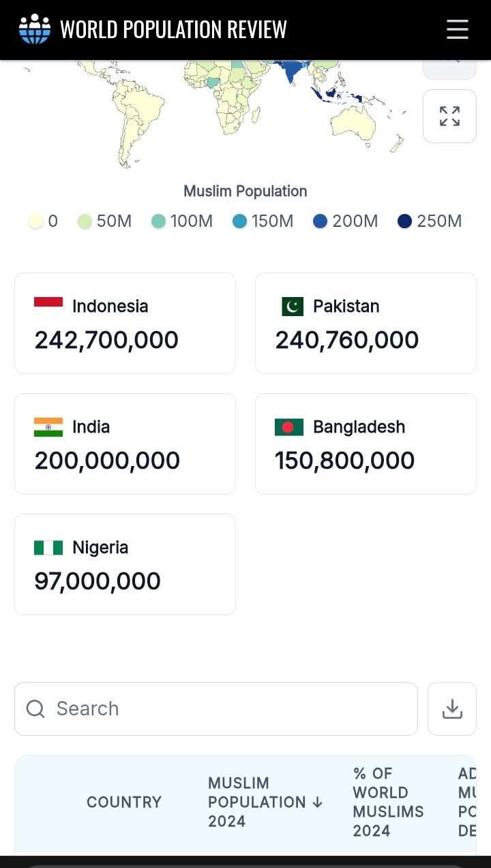The image size is (491, 868).
Task: Click the search magnifier icon
Action: click(35, 709)
